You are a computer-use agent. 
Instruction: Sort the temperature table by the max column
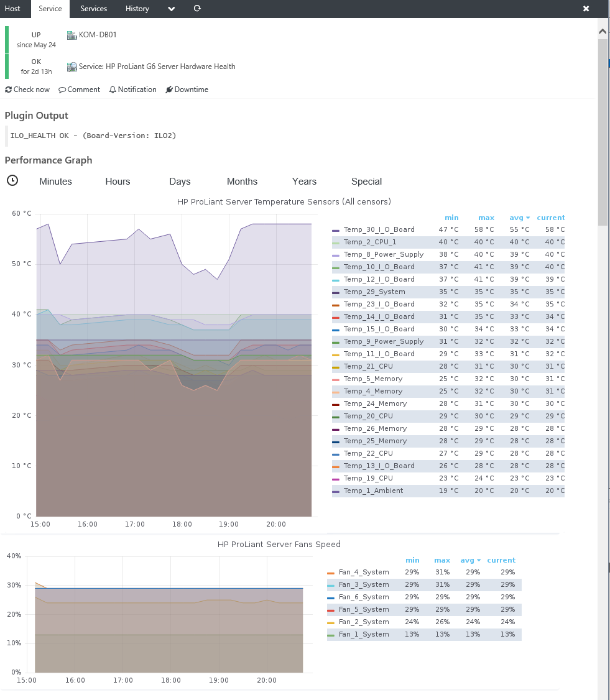486,218
